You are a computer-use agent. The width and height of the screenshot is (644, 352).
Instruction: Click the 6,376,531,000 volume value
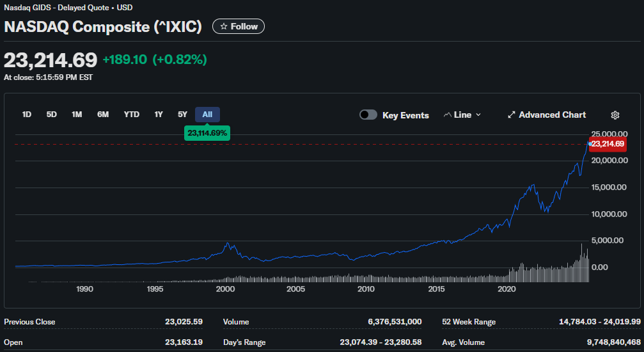395,321
